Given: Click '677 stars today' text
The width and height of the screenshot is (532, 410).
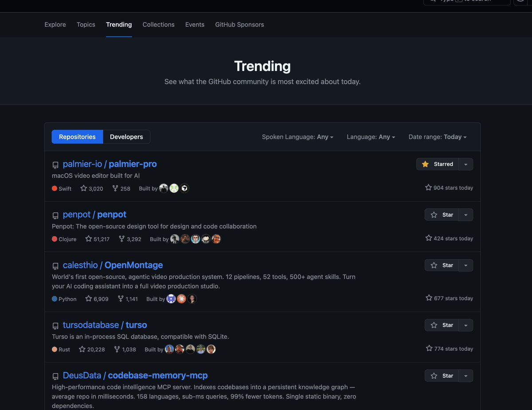Looking at the screenshot, I should point(449,298).
